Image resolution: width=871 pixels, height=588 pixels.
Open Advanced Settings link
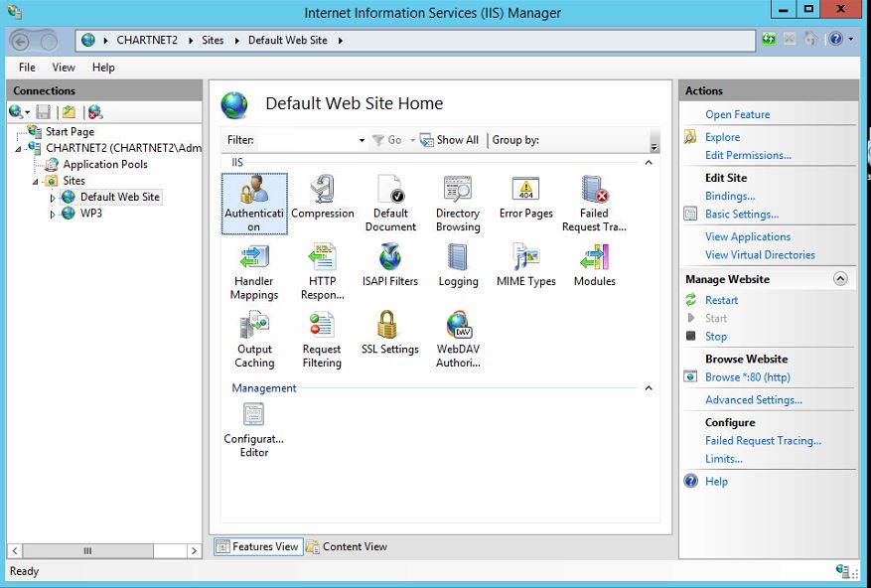click(753, 400)
